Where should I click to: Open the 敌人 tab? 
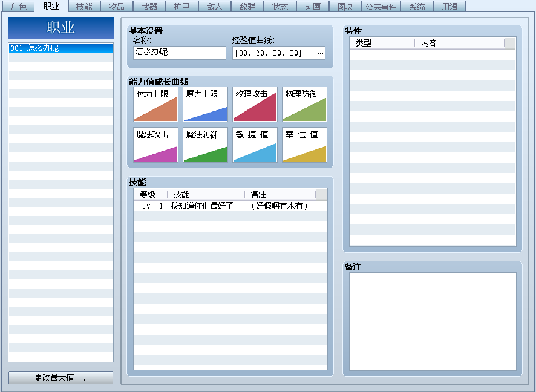pyautogui.click(x=215, y=7)
